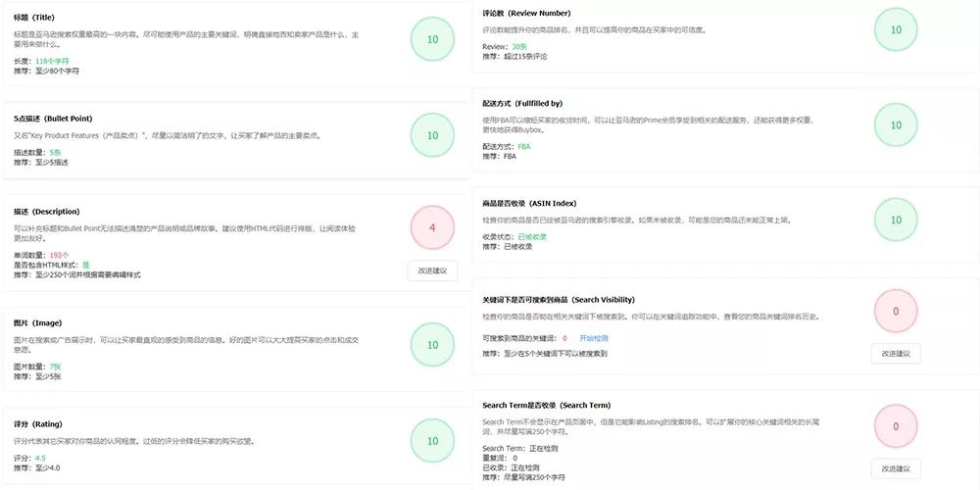Select the red Search Visibility zero score circle

(896, 312)
